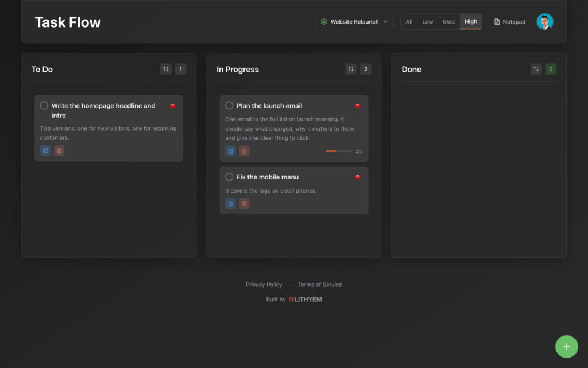Screen dimensions: 588x368
Task: Click the 'Plan the launch email' title
Action: pos(269,106)
